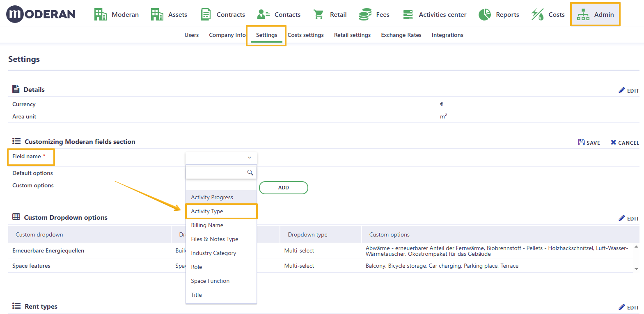
Task: Select Industry Category option
Action: [221, 253]
